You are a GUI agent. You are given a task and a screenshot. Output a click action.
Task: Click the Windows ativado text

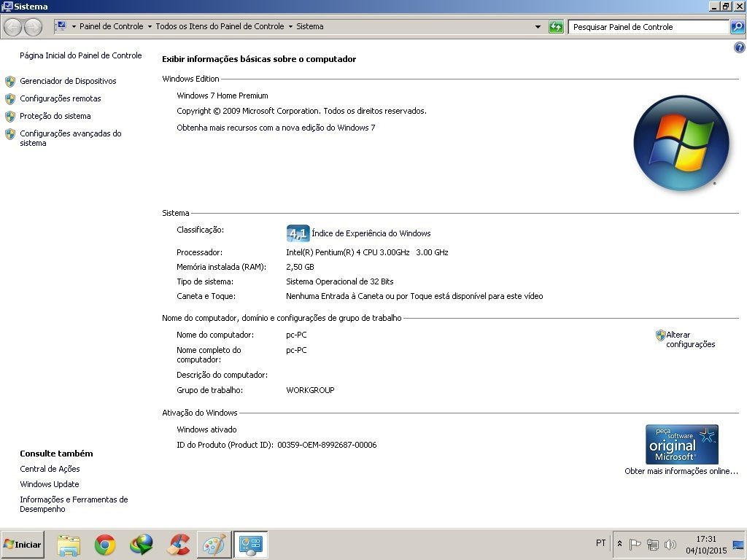[206, 429]
